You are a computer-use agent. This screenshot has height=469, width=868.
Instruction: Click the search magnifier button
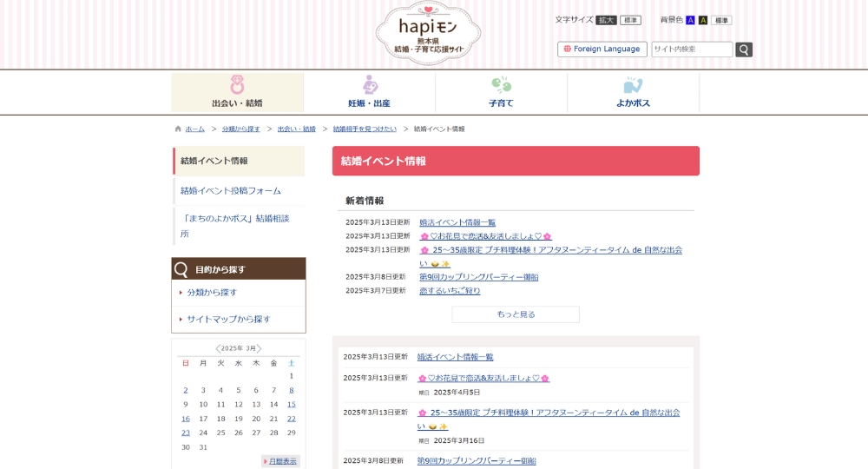744,50
